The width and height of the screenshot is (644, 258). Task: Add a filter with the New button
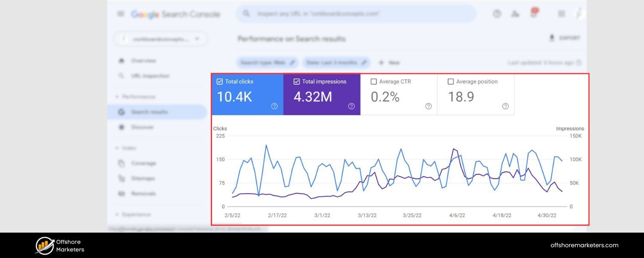click(389, 62)
